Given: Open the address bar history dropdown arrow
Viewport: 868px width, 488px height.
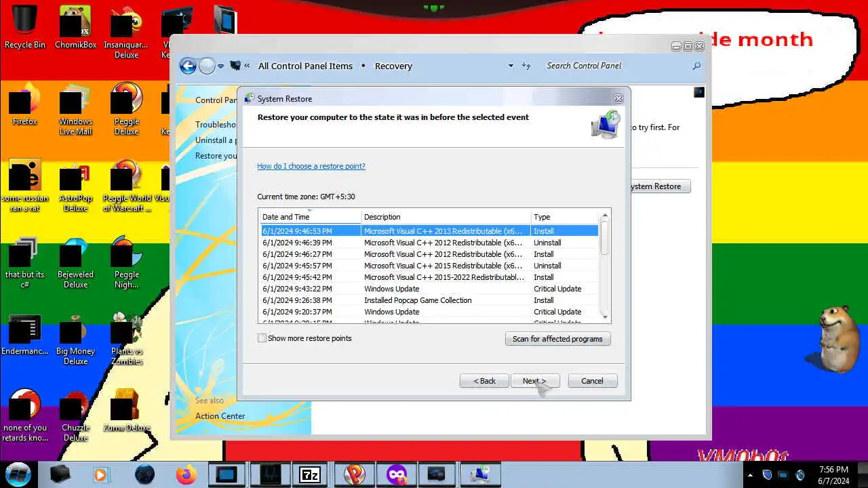Looking at the screenshot, I should click(511, 66).
